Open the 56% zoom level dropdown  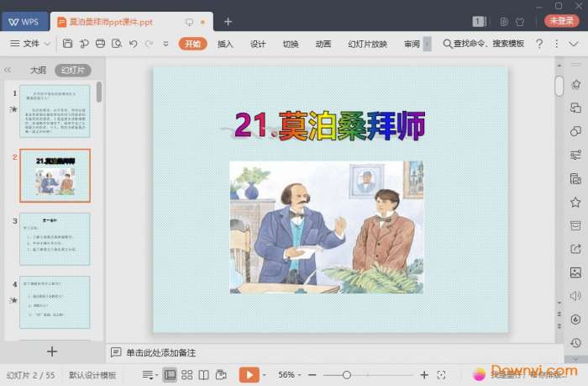coord(289,375)
